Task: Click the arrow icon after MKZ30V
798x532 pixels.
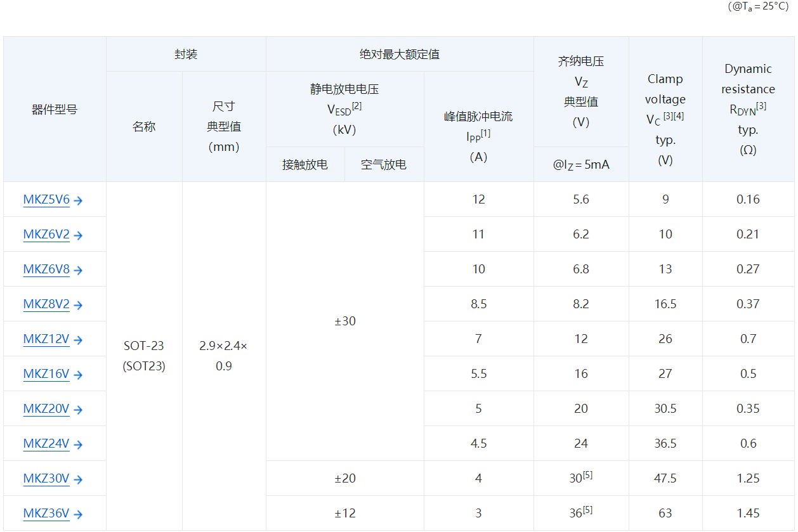Action: pyautogui.click(x=78, y=479)
